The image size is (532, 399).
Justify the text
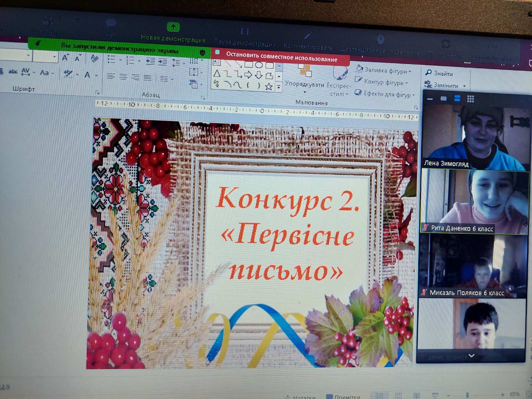click(x=147, y=78)
